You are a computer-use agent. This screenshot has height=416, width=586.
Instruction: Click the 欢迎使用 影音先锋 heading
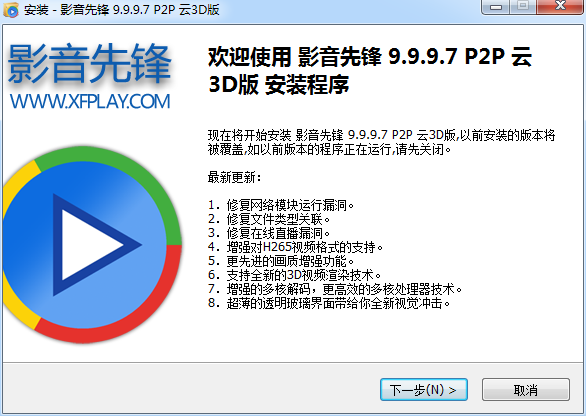[x=370, y=71]
